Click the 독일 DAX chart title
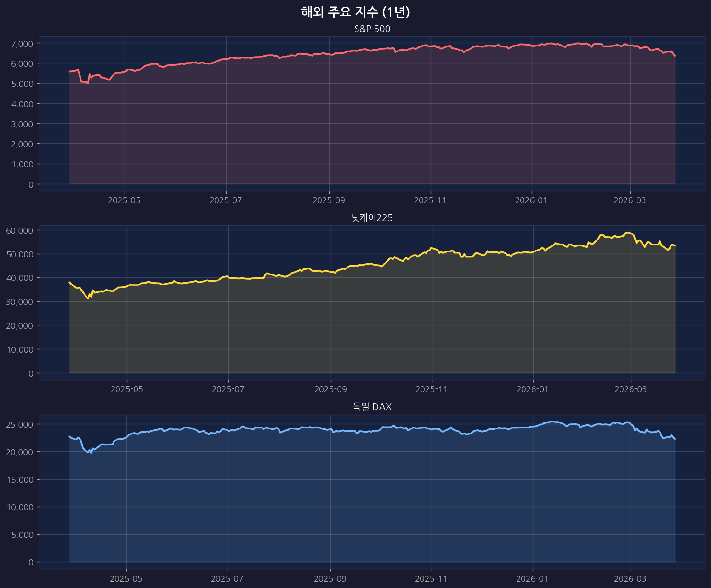The height and width of the screenshot is (588, 711). pos(372,407)
